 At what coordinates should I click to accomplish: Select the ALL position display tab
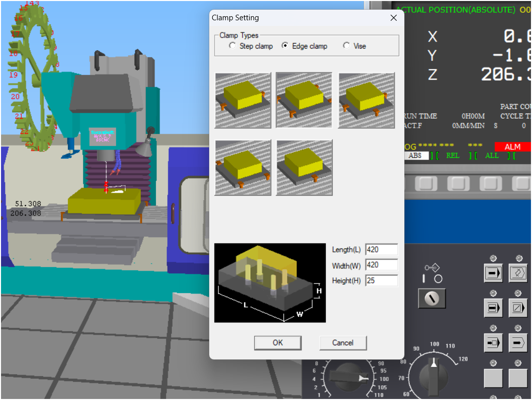click(x=491, y=156)
